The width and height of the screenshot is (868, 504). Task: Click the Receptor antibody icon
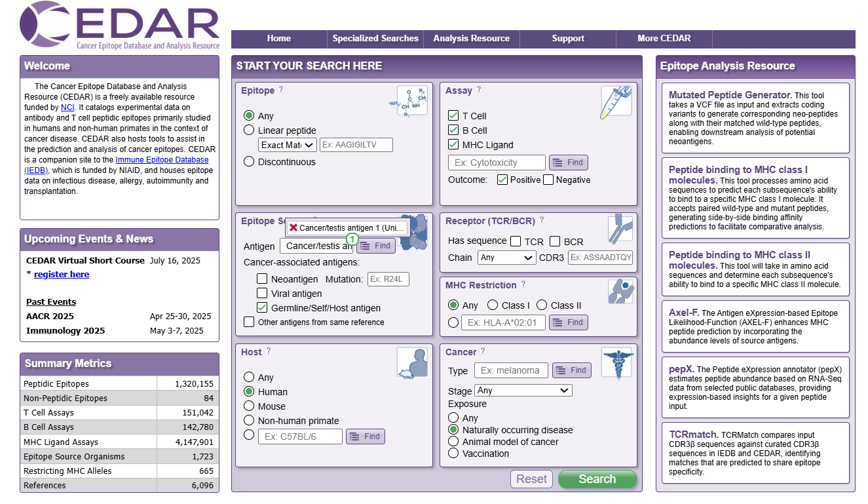click(x=620, y=229)
